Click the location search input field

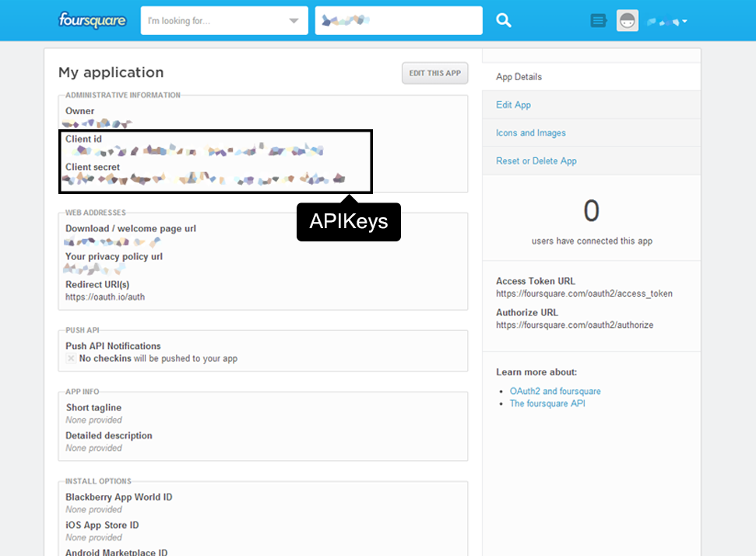click(399, 21)
